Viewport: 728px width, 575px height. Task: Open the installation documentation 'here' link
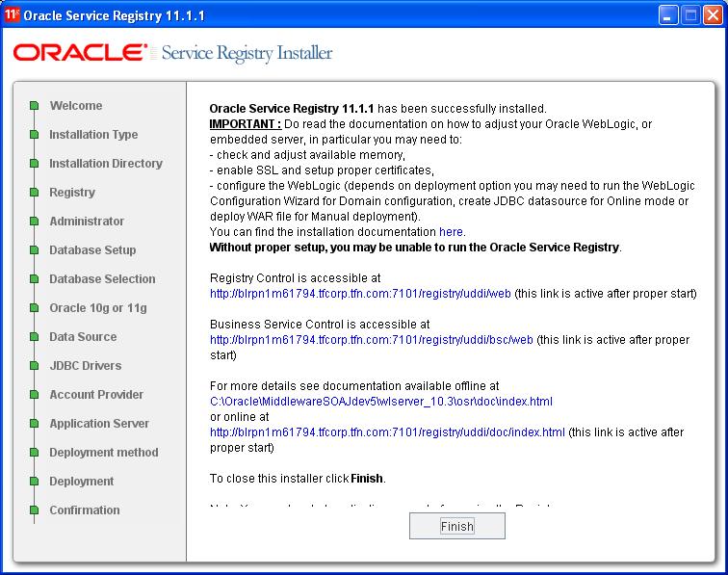[x=451, y=232]
